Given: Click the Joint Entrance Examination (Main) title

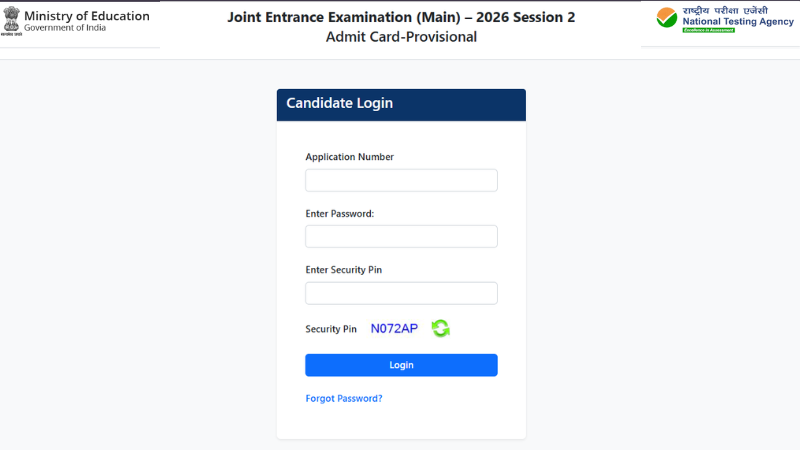Looking at the screenshot, I should coord(401,18).
